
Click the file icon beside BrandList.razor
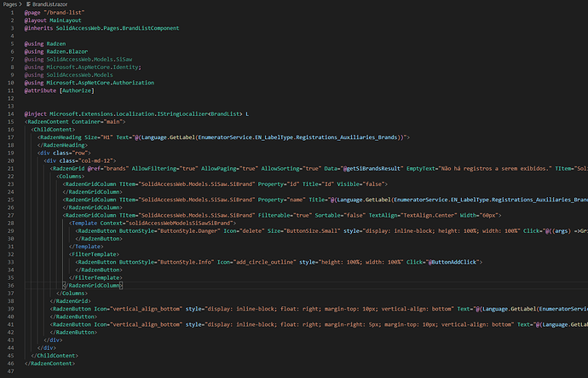tap(28, 4)
